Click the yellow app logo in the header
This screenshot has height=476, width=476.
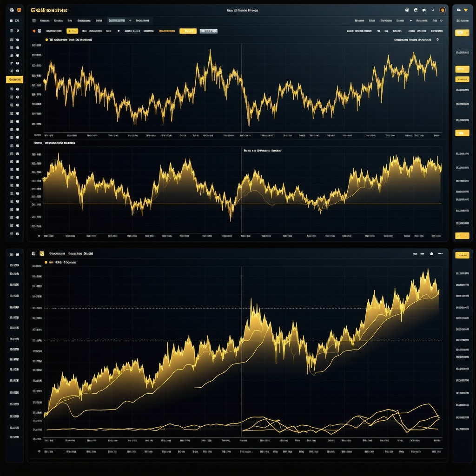click(x=49, y=10)
